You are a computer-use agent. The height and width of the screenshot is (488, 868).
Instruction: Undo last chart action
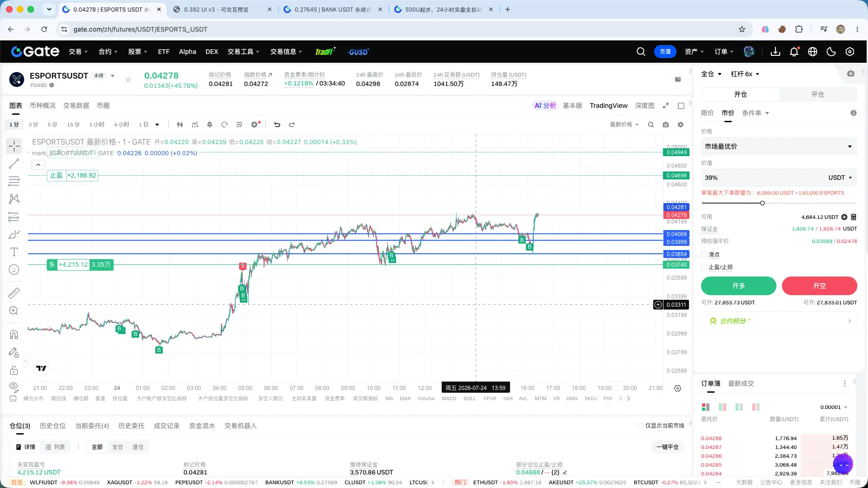pyautogui.click(x=277, y=125)
